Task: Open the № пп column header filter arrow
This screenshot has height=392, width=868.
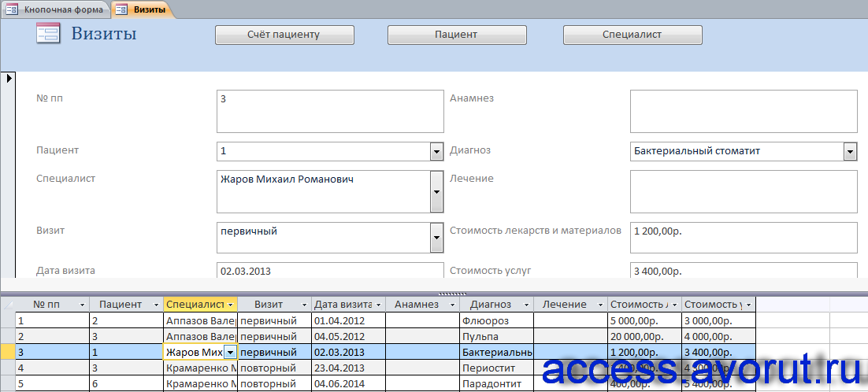Action: point(83,305)
